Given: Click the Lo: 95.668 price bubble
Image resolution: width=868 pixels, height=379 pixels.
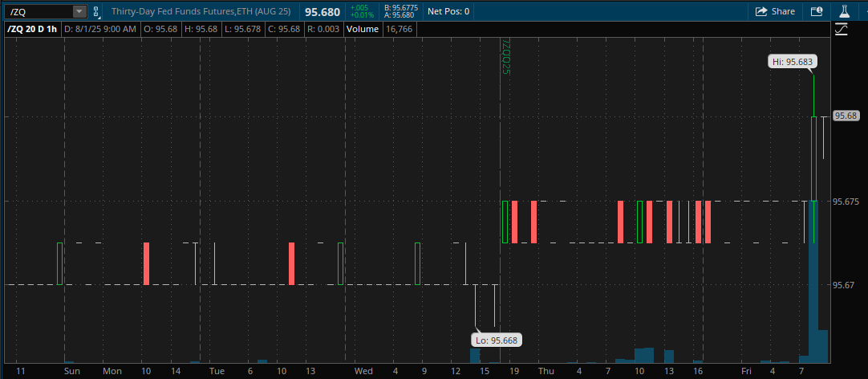Looking at the screenshot, I should (497, 340).
